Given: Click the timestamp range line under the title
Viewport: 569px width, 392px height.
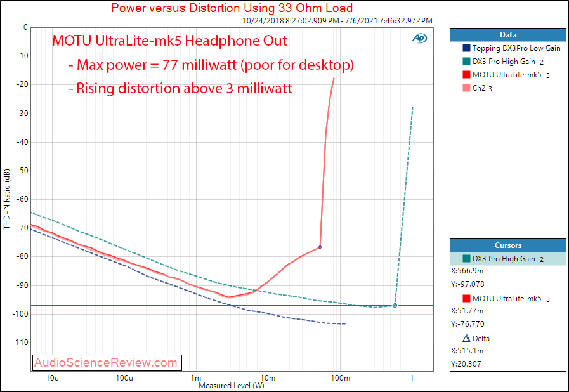Looking at the screenshot, I should coord(337,21).
